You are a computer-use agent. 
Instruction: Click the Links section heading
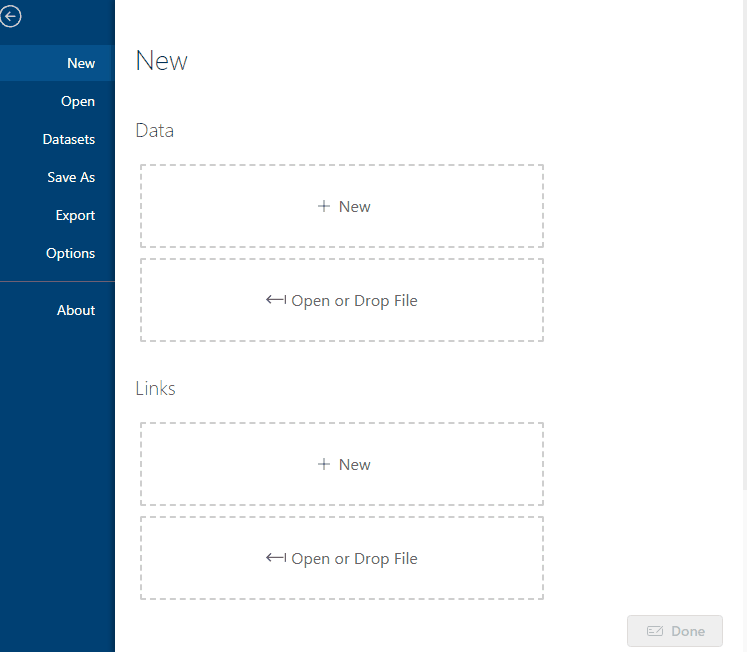[x=155, y=388]
